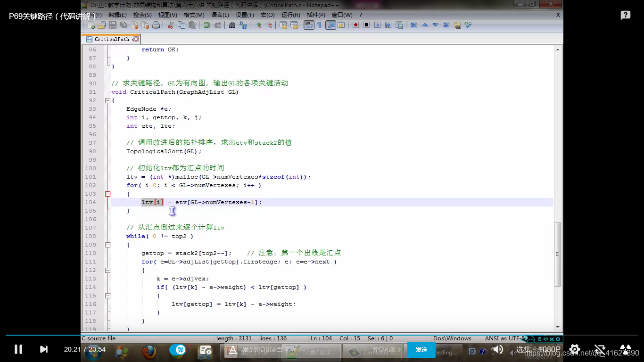Collapse the red fold marker at line 103
The height and width of the screenshot is (362, 644).
107,194
